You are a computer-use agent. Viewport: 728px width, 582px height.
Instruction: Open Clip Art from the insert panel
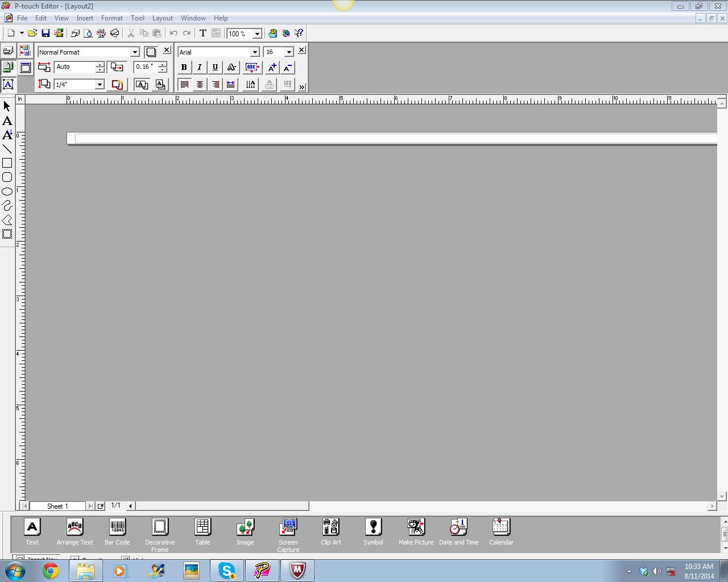click(331, 532)
